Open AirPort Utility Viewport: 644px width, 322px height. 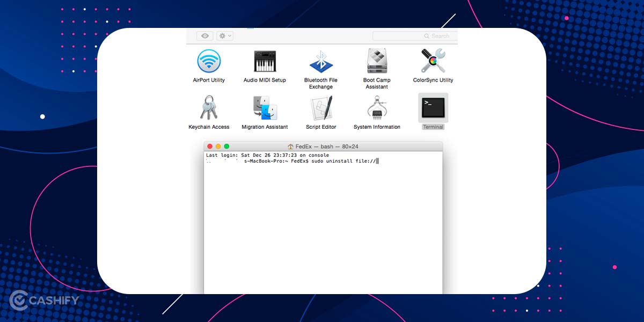pyautogui.click(x=209, y=61)
